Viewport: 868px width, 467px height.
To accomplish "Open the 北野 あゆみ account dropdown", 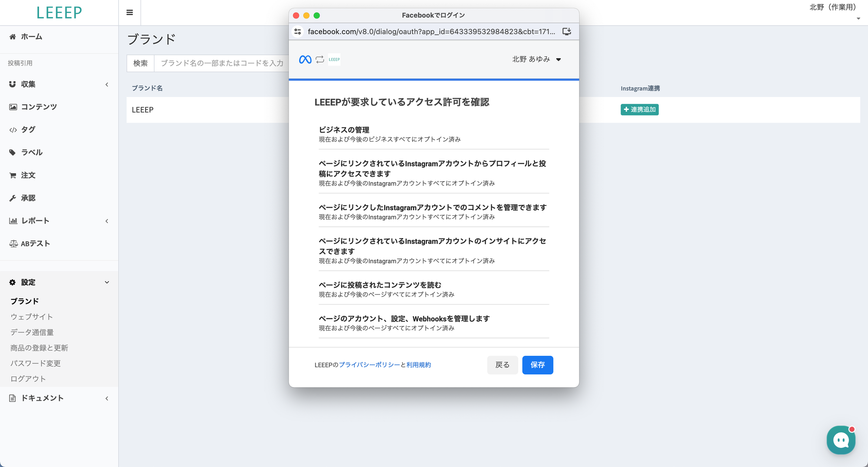I will 536,60.
